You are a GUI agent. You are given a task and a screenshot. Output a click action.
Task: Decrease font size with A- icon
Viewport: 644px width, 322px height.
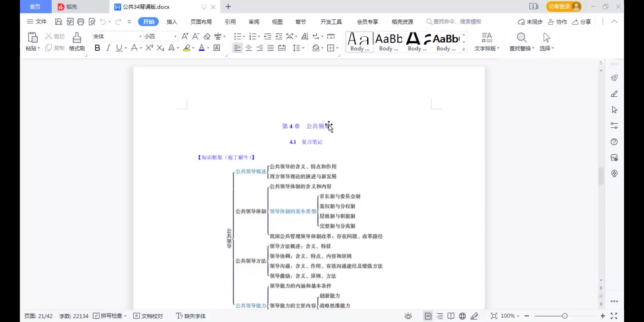196,36
